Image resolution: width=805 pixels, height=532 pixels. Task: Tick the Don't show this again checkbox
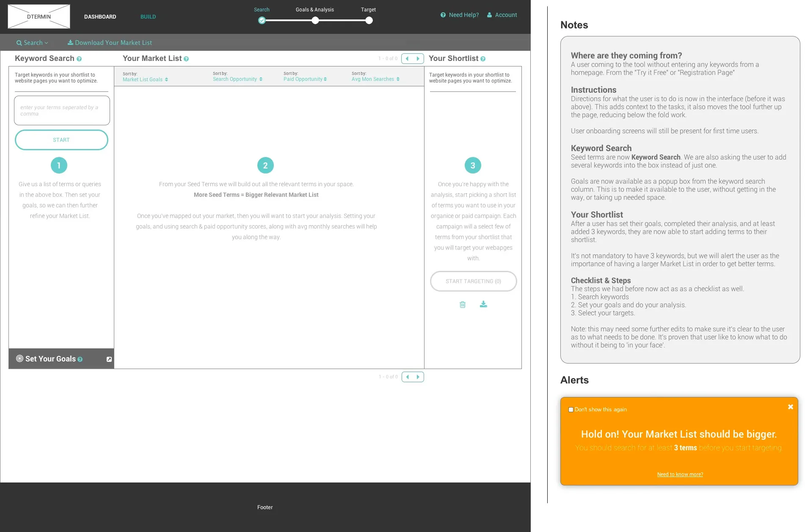tap(571, 410)
